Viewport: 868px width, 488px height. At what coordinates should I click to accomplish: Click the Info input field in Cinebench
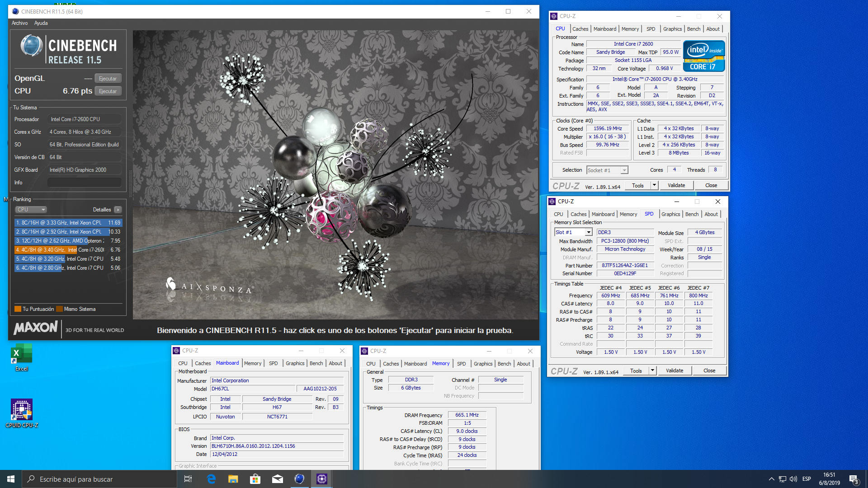click(85, 183)
